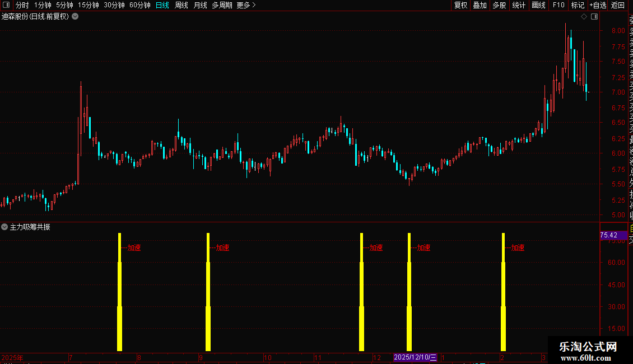Select the 60分钟 period tab

(140, 5)
